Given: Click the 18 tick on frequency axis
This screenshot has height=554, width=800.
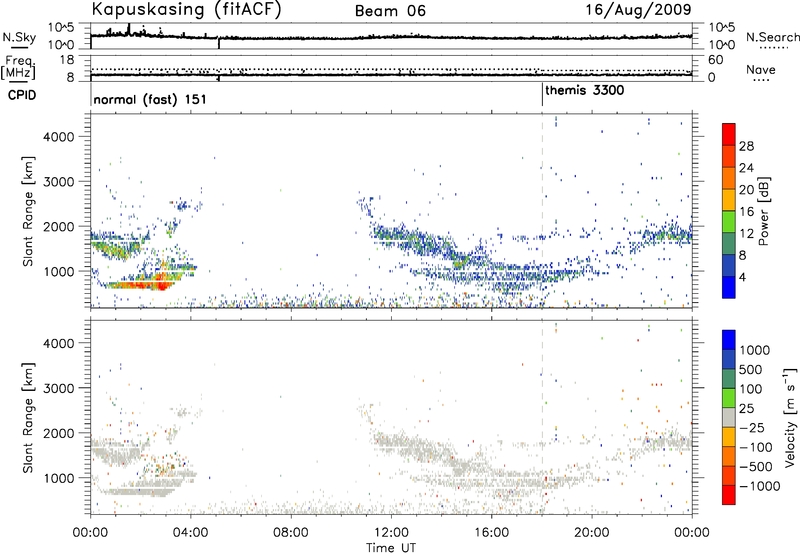Looking at the screenshot, I should (x=66, y=60).
